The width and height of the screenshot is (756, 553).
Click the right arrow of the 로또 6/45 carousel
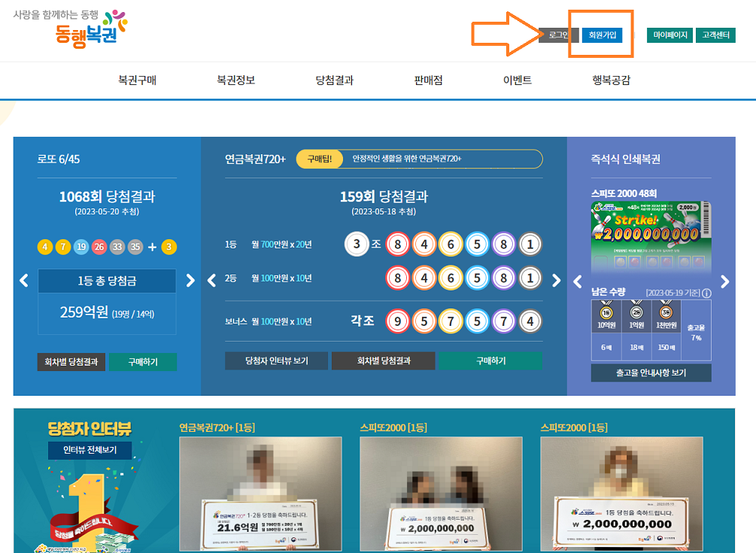(190, 280)
